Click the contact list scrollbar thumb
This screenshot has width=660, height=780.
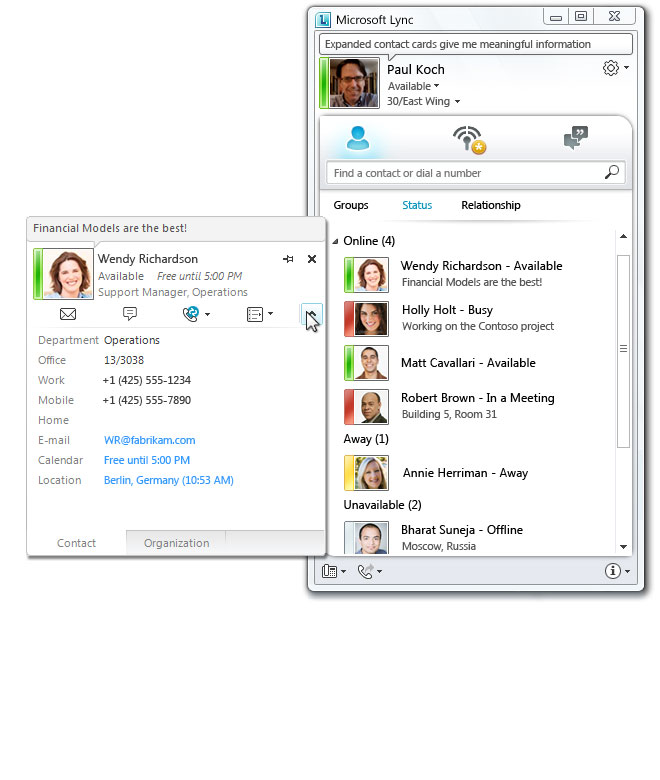[623, 351]
